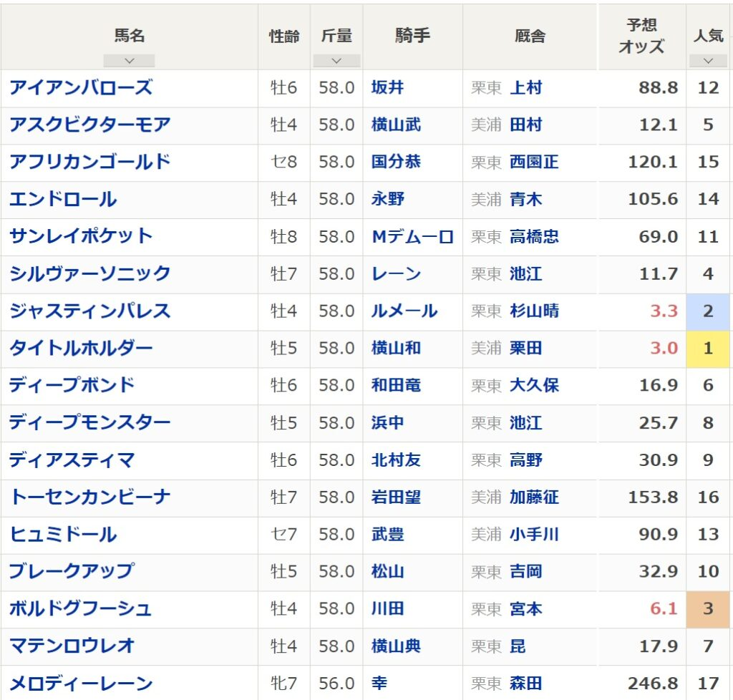The image size is (733, 700).
Task: Select horse メロディーレーン
Action: click(81, 684)
